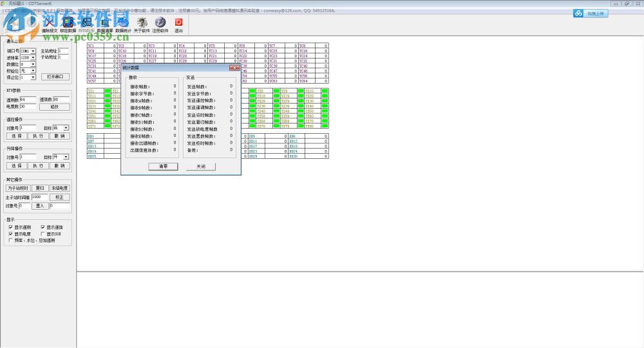Click the red 退出 exit icon

tap(178, 24)
